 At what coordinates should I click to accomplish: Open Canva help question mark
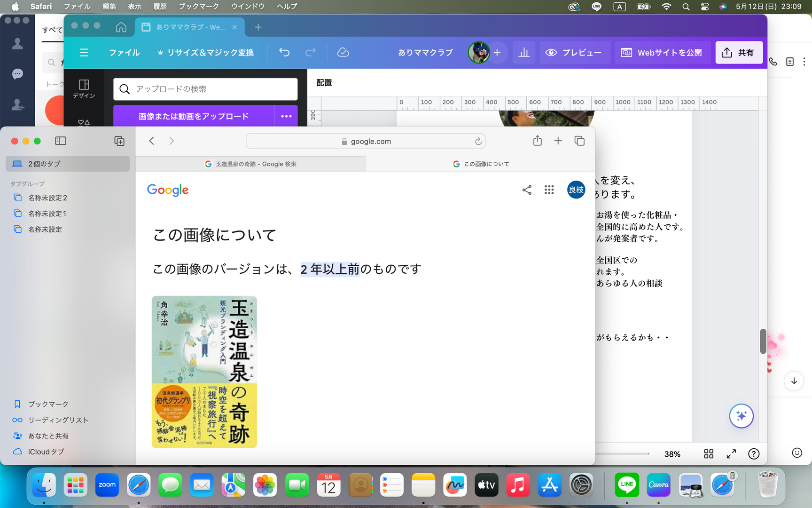click(x=754, y=454)
